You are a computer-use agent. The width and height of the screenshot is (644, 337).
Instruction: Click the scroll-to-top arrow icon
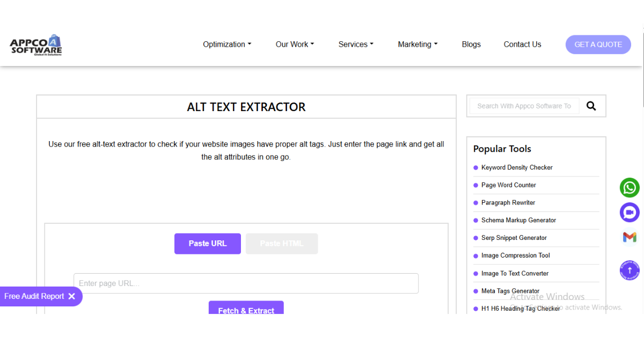coord(630,270)
